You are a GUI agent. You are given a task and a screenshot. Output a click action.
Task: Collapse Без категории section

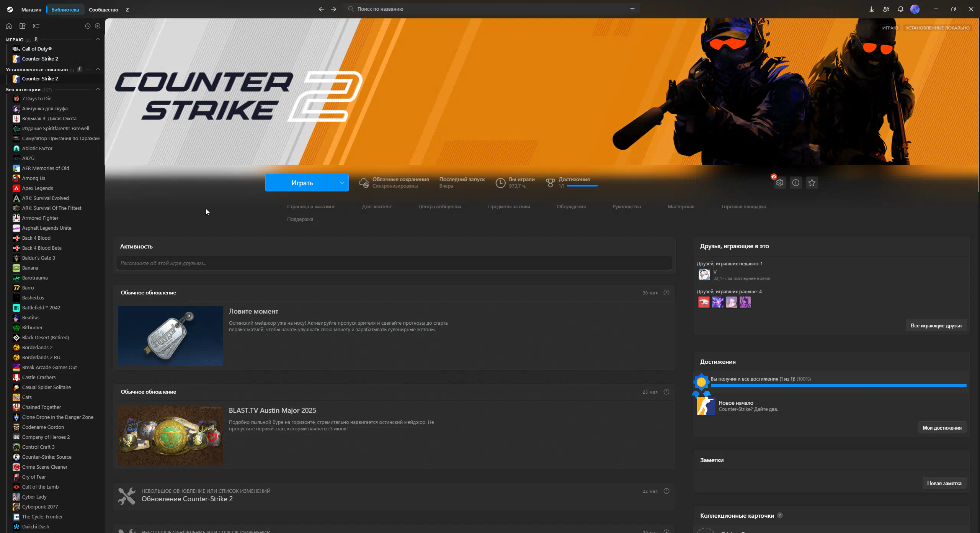click(x=98, y=89)
